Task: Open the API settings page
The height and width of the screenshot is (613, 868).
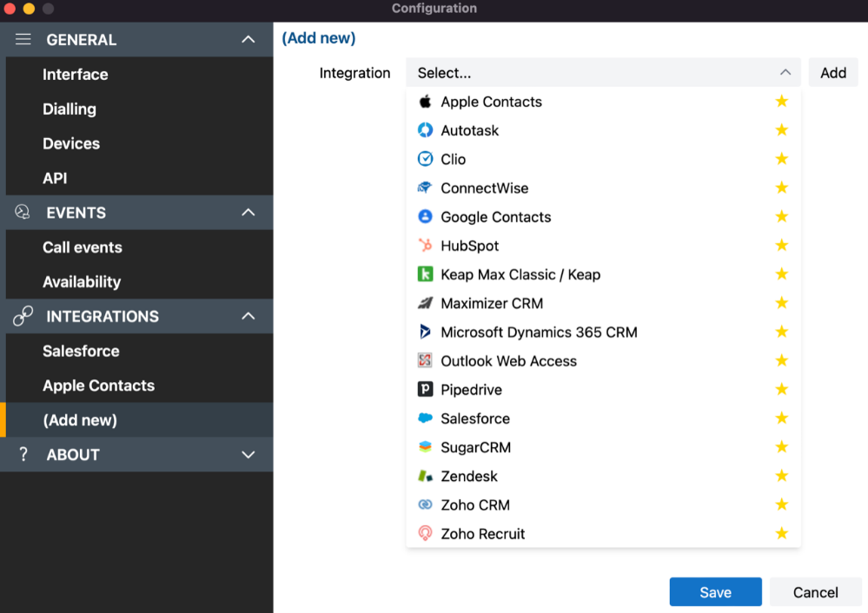Action: (140, 178)
